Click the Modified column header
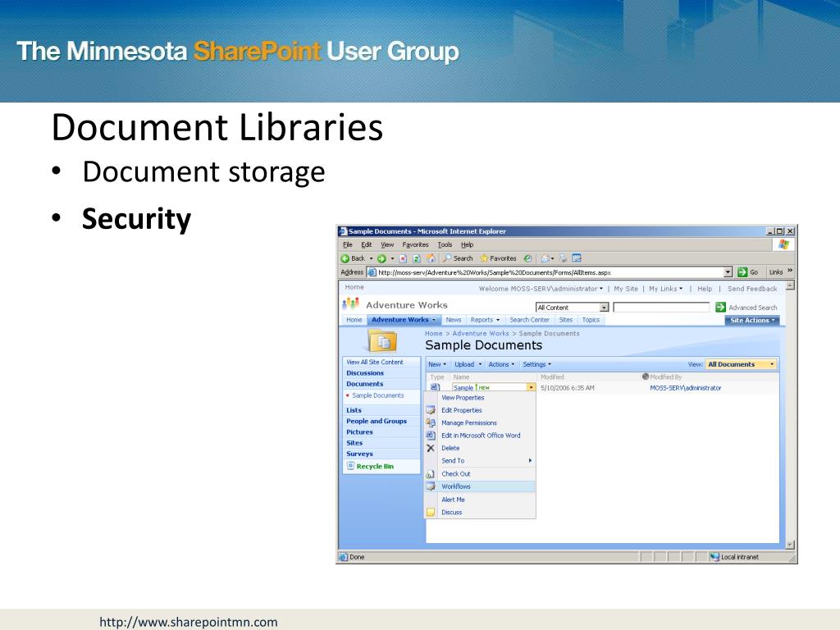The image size is (840, 630). 552,377
